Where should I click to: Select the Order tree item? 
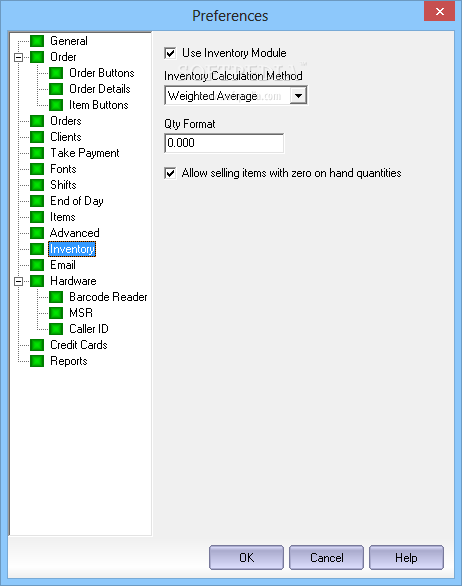[63, 57]
